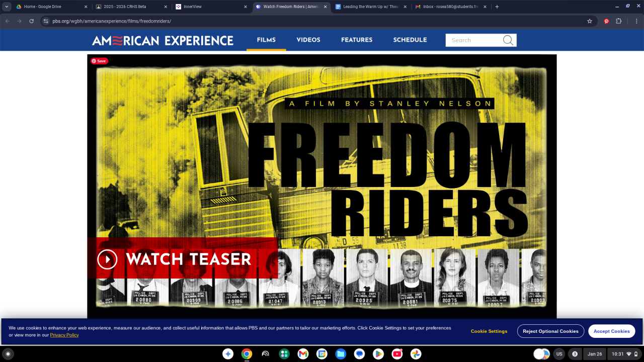Open the SCHEDULE menu item
The image size is (644, 362).
coord(410,40)
